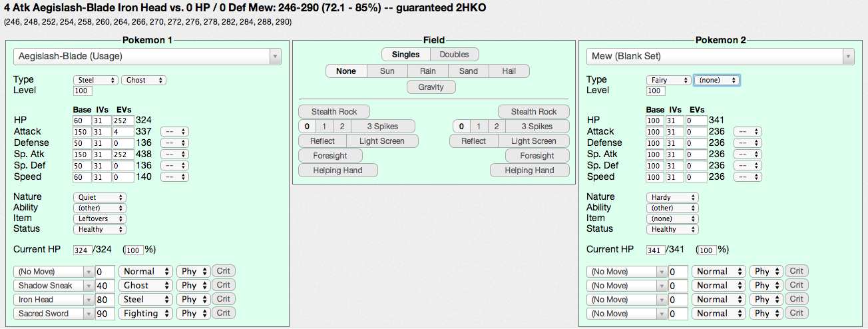Toggle right side Stealth Rock

coord(534,112)
